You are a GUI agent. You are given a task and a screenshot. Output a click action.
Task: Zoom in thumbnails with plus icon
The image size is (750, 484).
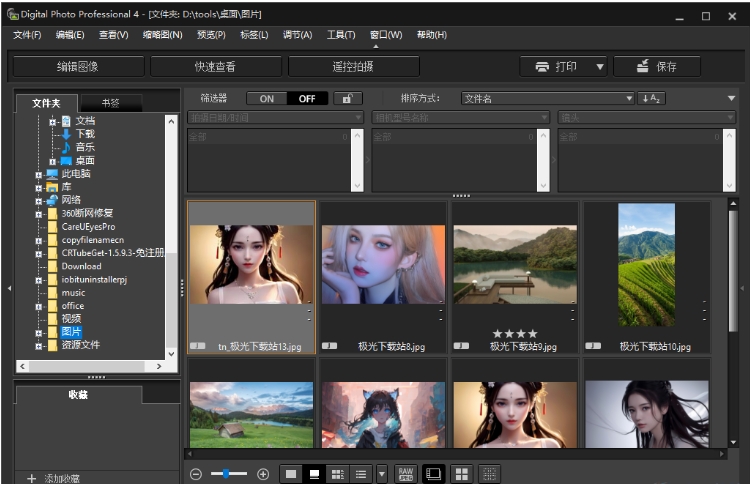point(263,474)
